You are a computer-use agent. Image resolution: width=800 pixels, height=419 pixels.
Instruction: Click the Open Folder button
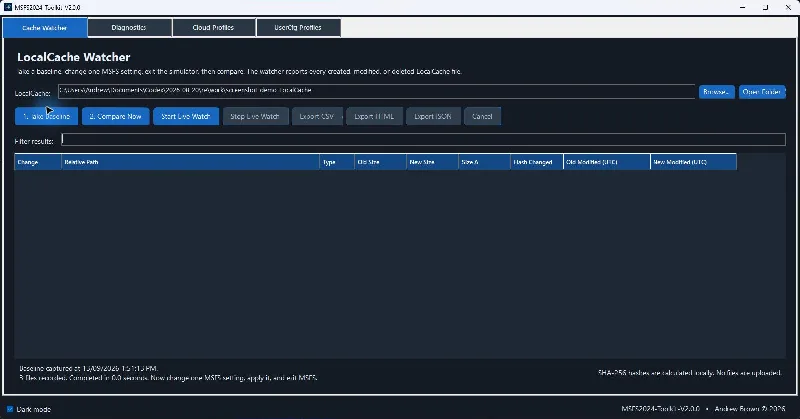(762, 92)
